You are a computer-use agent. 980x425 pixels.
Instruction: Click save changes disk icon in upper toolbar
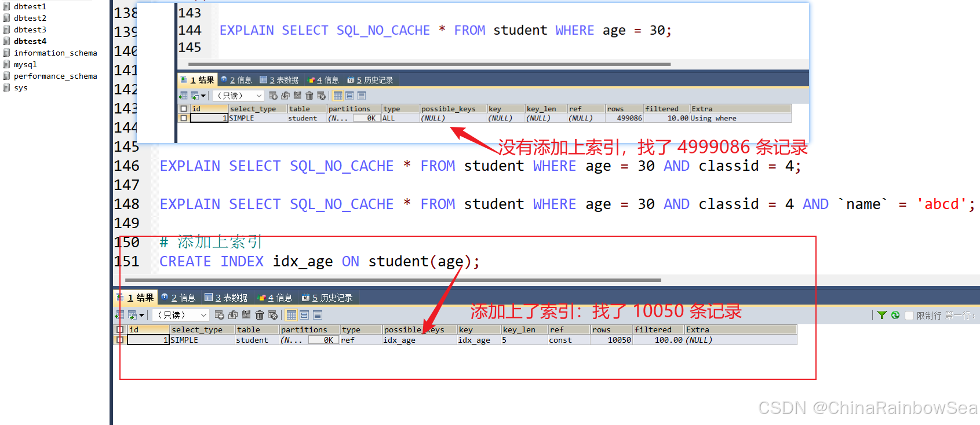click(x=297, y=96)
